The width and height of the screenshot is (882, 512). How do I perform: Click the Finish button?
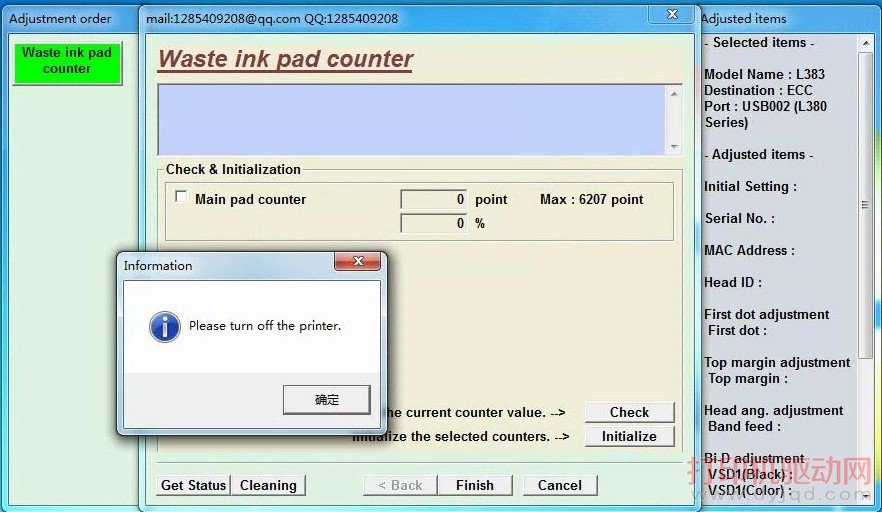click(x=474, y=485)
